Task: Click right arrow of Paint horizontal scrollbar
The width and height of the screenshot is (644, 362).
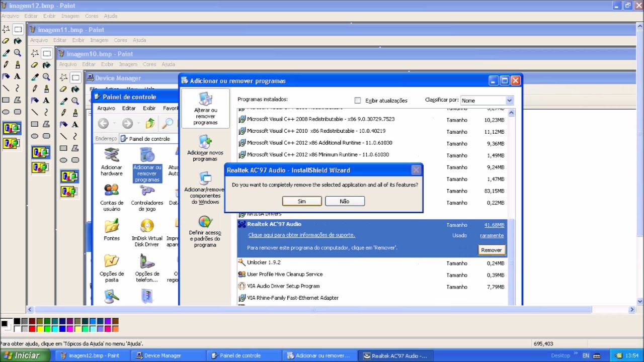Action: (x=632, y=310)
